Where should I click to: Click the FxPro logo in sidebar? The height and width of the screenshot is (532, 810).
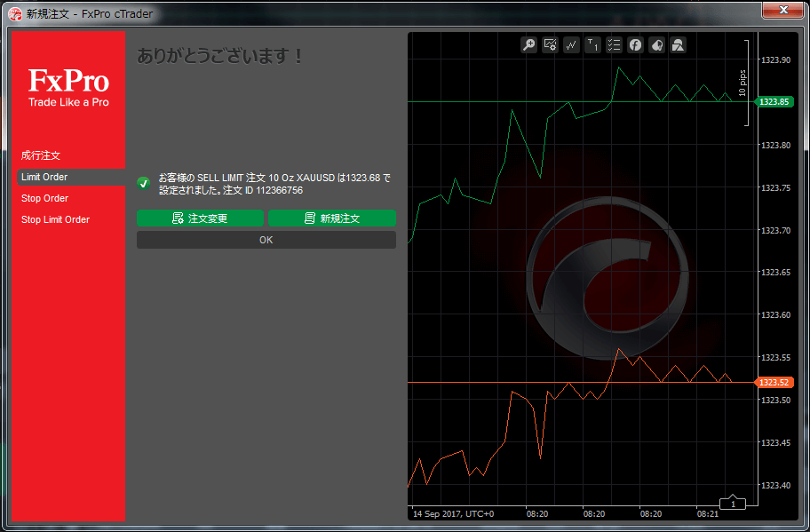[68, 88]
